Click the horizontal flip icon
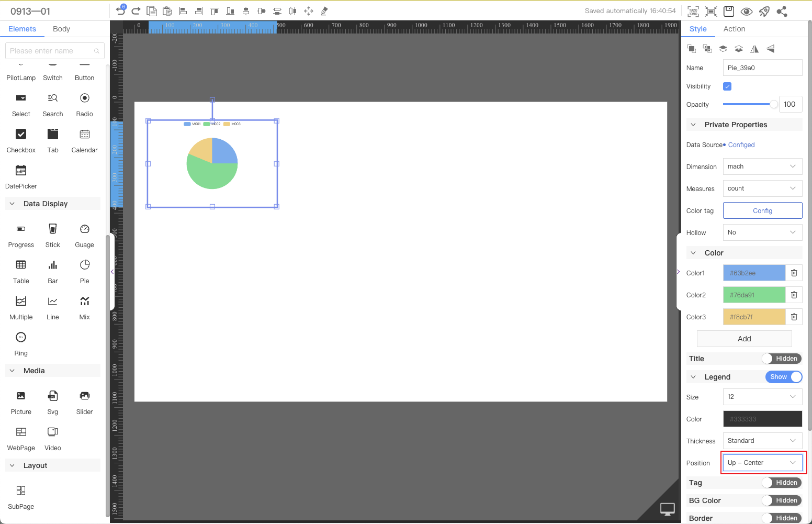The image size is (812, 524). 754,49
